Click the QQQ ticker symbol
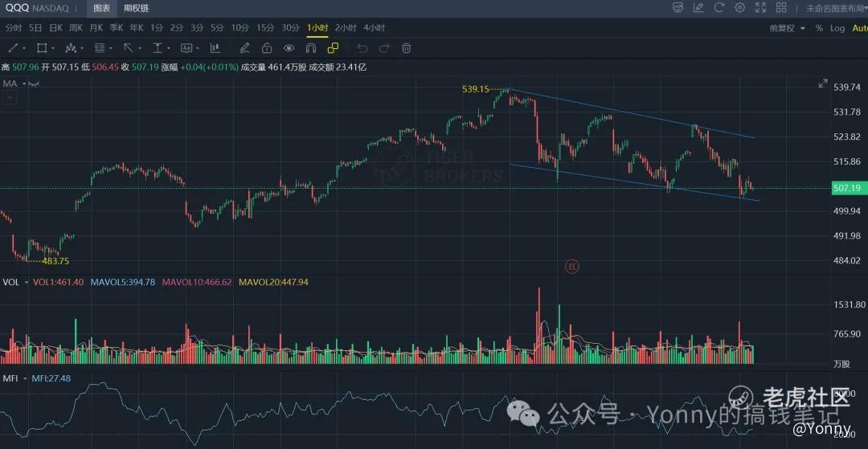Viewport: 868px width, 449px height. 17,8
